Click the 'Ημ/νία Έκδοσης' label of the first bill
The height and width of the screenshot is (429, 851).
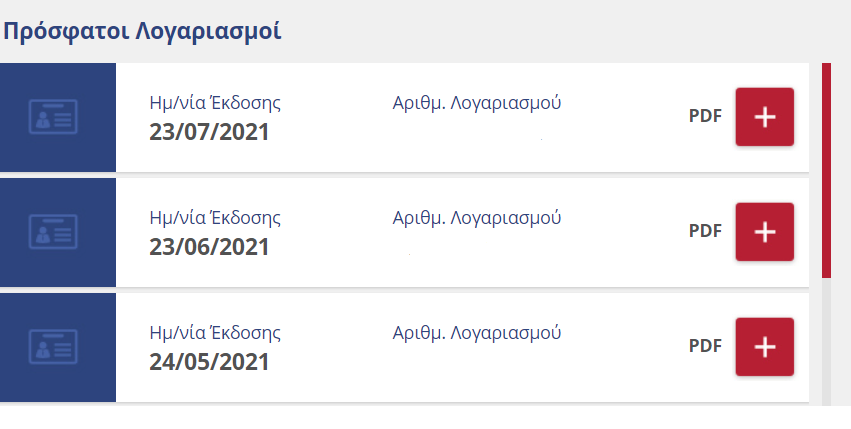coord(215,103)
